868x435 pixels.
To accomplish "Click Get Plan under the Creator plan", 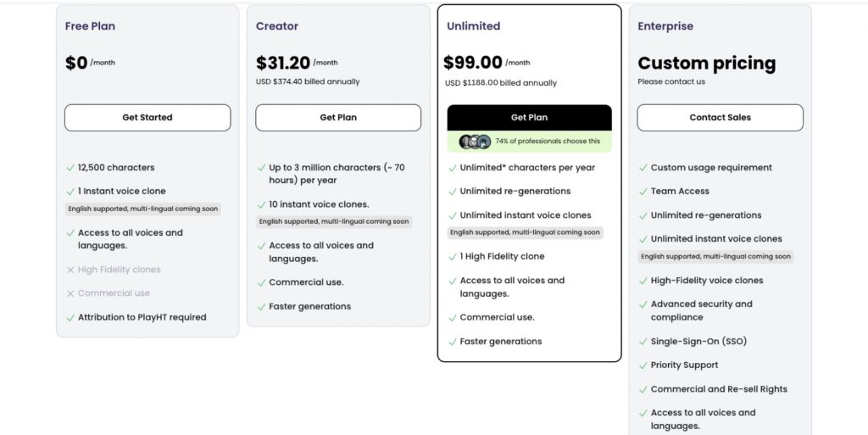I will click(338, 117).
